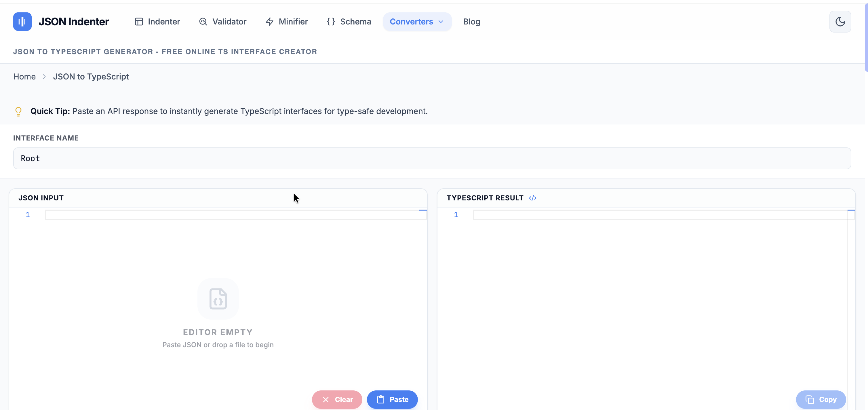Click the magnifier icon next to Validator
The width and height of the screenshot is (868, 410).
coord(203,21)
